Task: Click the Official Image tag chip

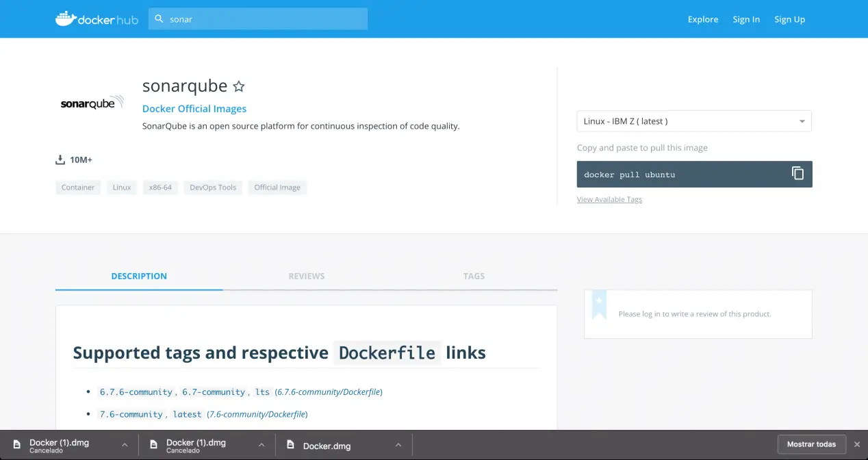Action: tap(277, 187)
